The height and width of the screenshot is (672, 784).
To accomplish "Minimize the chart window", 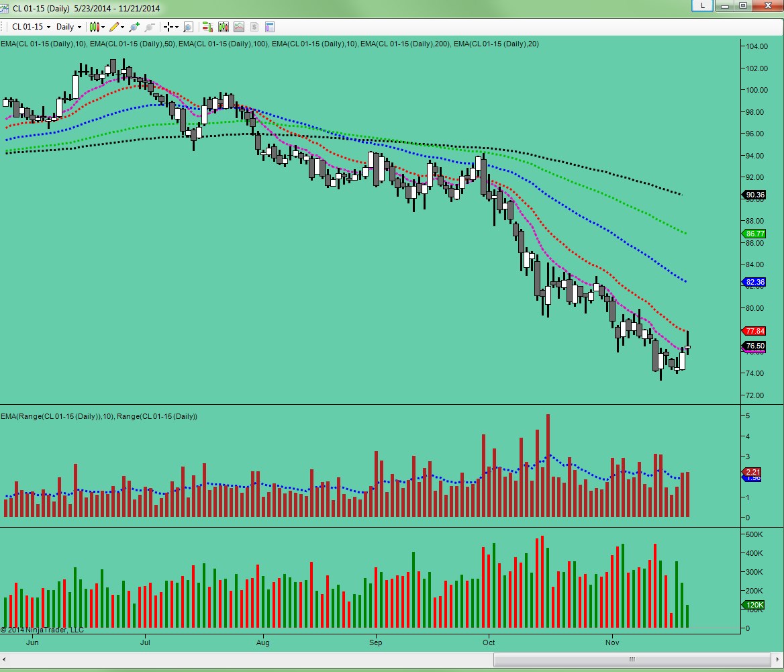I will click(x=724, y=5).
